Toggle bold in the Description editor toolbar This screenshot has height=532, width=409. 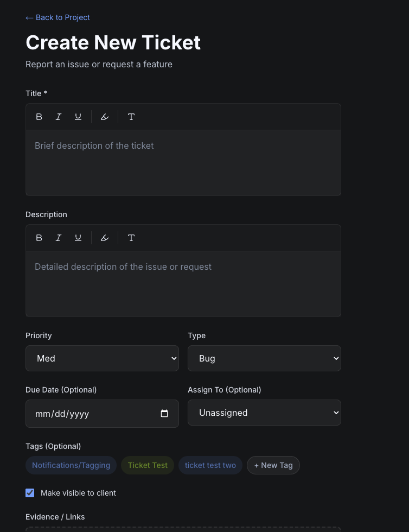tap(39, 238)
